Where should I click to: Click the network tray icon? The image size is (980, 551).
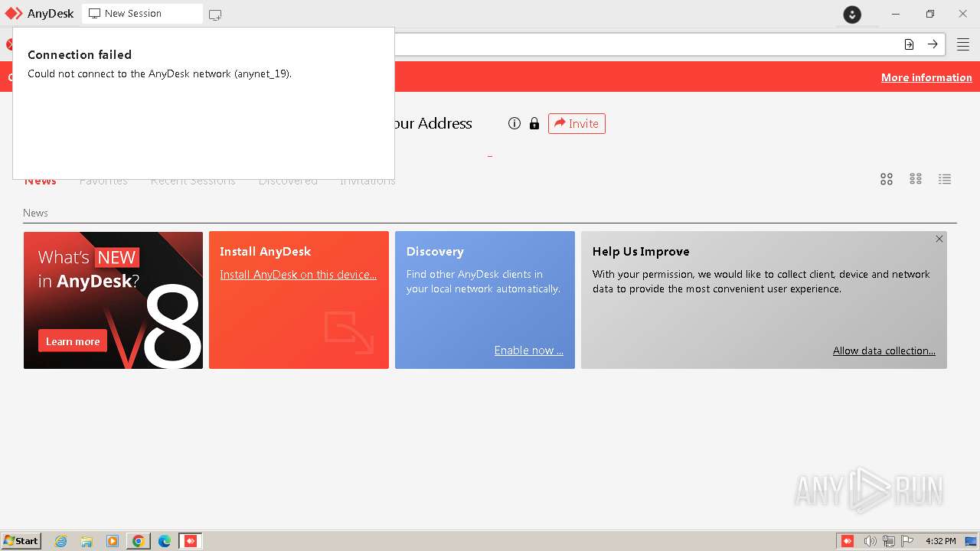click(x=889, y=541)
